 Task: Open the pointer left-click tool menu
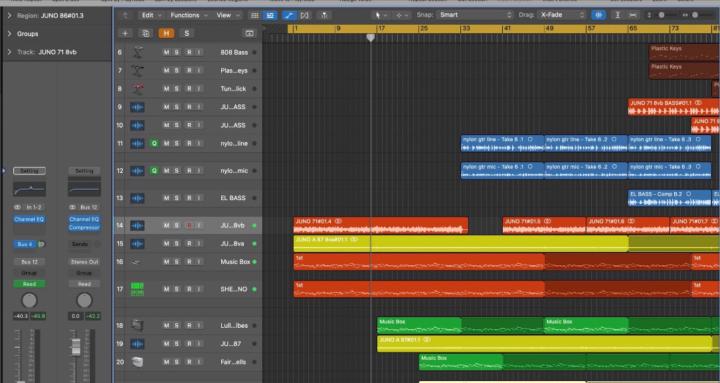[x=380, y=15]
